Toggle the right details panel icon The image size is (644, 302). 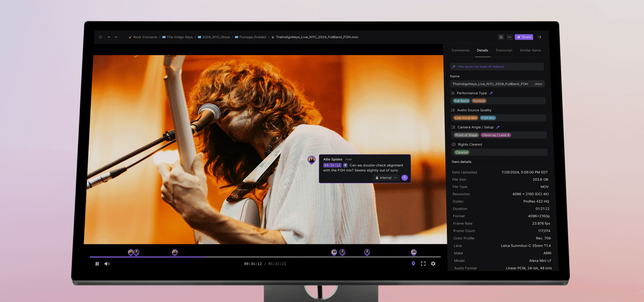tap(539, 37)
